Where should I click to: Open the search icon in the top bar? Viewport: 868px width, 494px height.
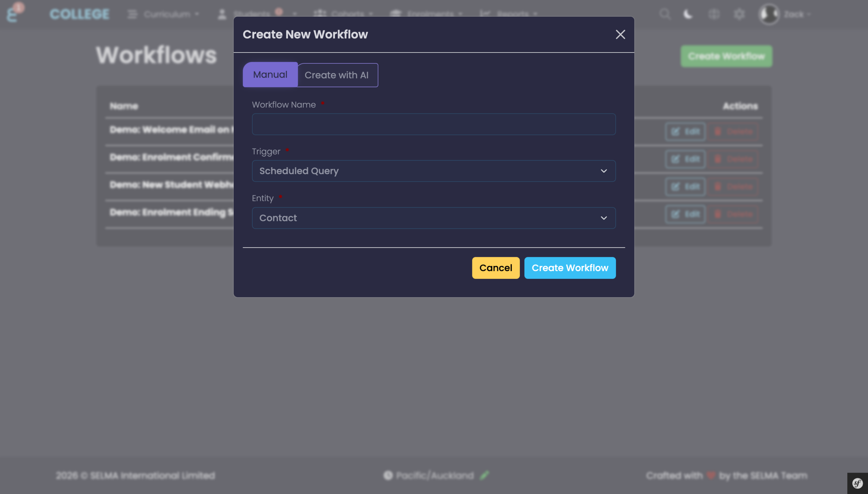[x=665, y=14]
